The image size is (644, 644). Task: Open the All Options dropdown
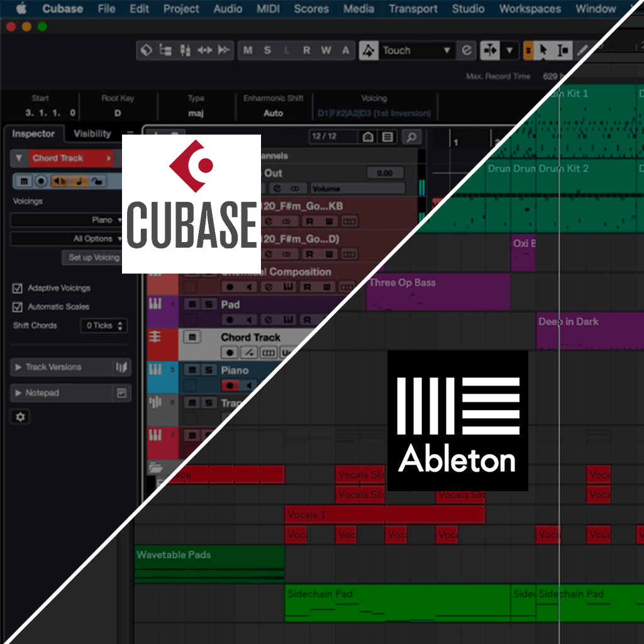pyautogui.click(x=66, y=238)
